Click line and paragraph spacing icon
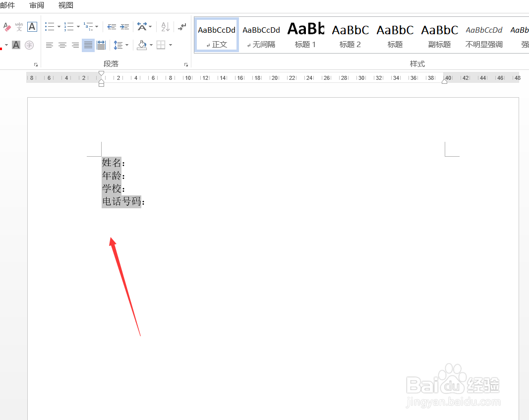Viewport: 529px width, 420px height. coord(118,45)
